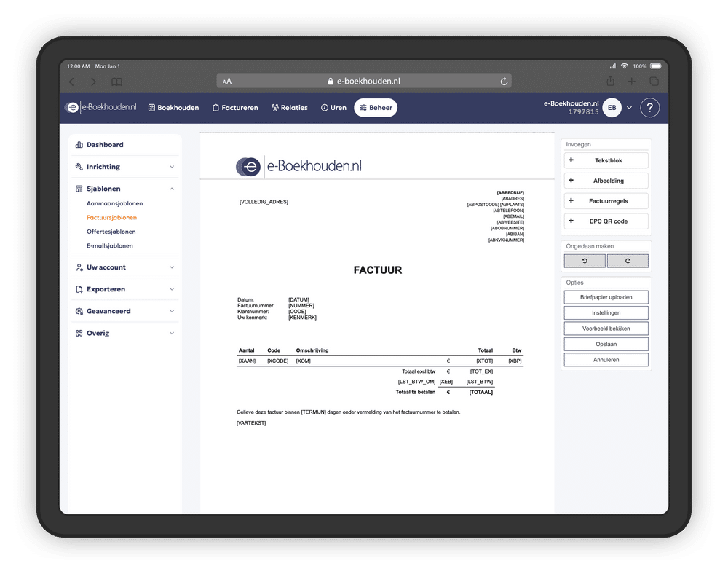This screenshot has width=728, height=574.
Task: Click the EB user avatar
Action: tap(612, 108)
